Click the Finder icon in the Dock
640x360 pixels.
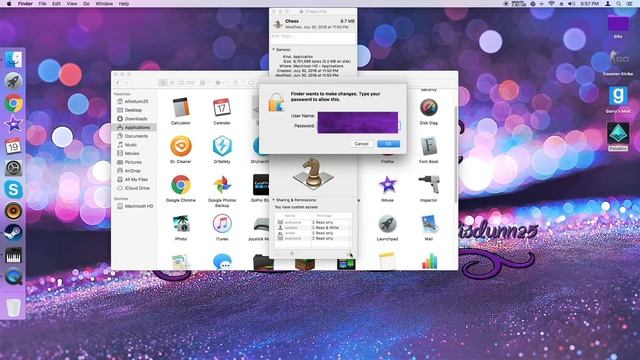click(x=13, y=60)
